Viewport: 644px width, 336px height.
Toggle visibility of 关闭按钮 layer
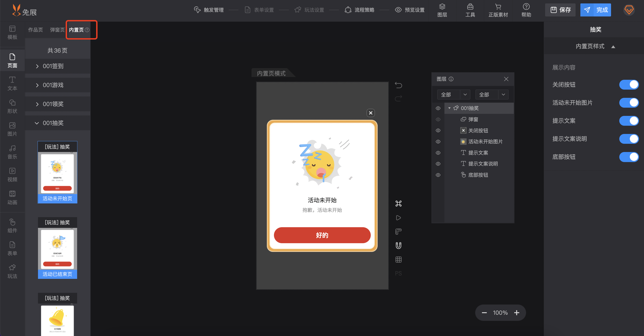[x=438, y=131]
